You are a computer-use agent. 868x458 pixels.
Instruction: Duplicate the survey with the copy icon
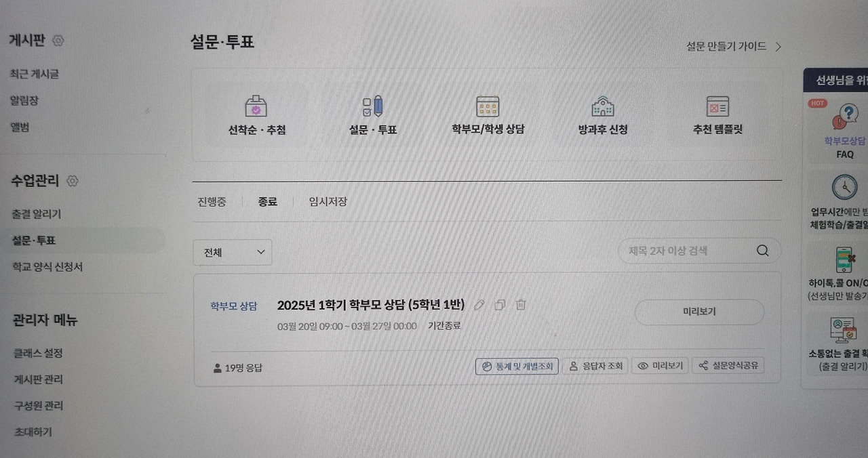(x=500, y=305)
